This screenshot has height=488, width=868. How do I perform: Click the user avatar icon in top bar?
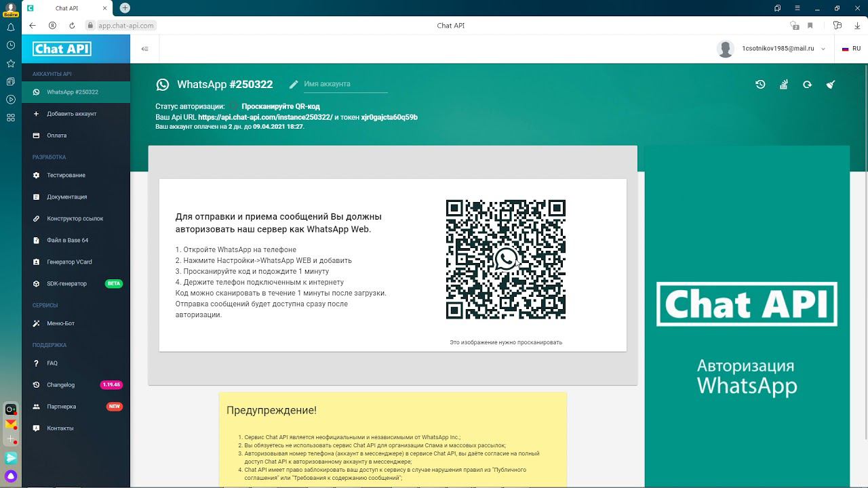(x=726, y=49)
